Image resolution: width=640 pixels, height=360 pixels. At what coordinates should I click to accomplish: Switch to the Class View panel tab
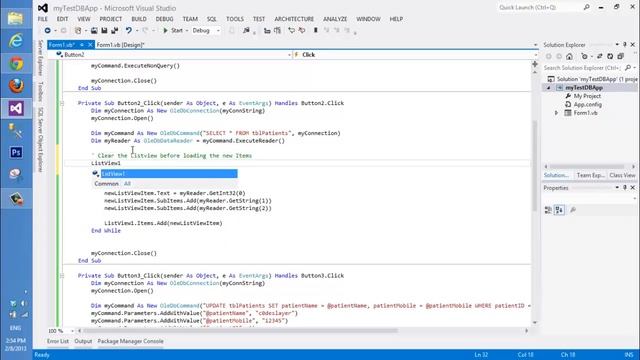coord(622,175)
